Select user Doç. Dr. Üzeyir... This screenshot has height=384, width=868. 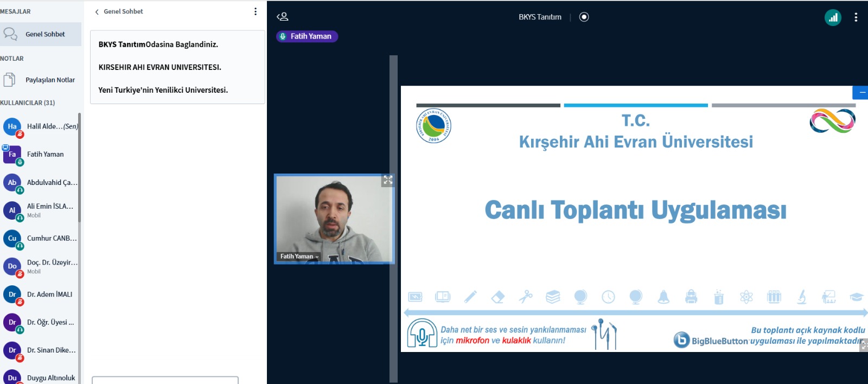(40, 266)
